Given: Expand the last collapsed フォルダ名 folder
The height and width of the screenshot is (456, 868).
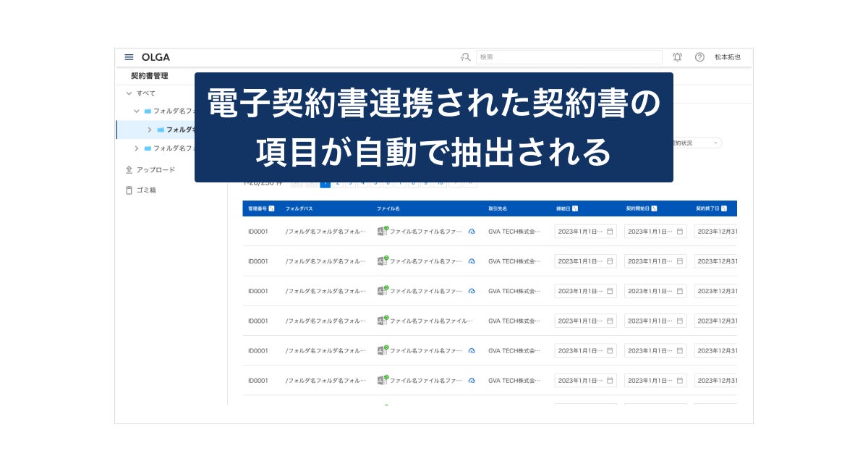Looking at the screenshot, I should click(136, 148).
